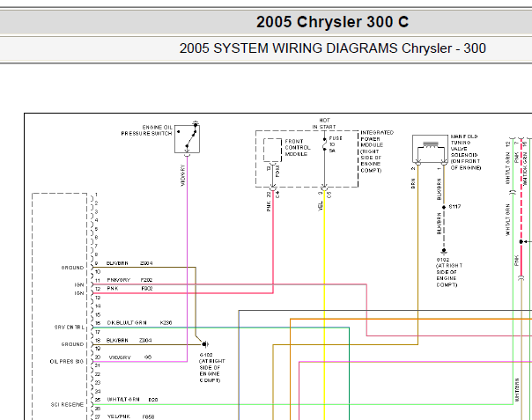Click the 'F902' circuit code
This screenshot has height=420, width=532.
pyautogui.click(x=147, y=289)
